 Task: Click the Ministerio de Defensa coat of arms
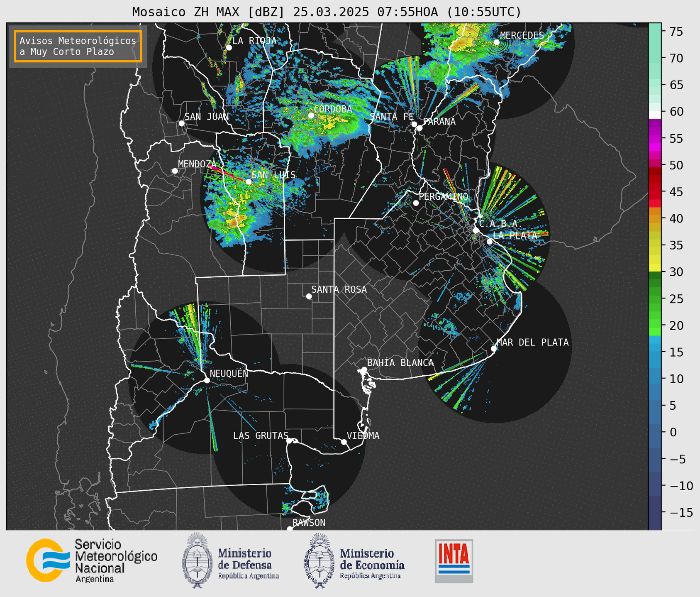[197, 560]
